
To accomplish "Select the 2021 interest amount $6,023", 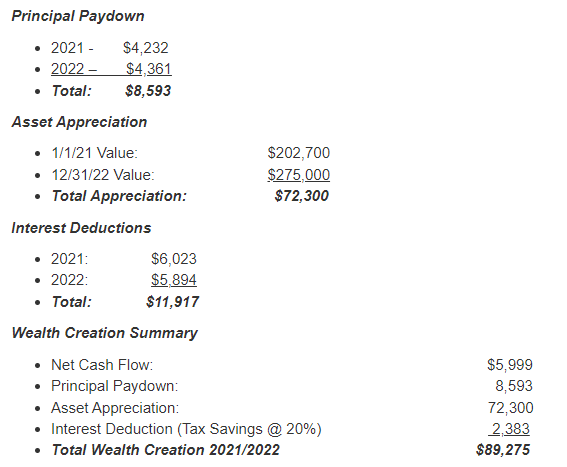I will [x=174, y=259].
